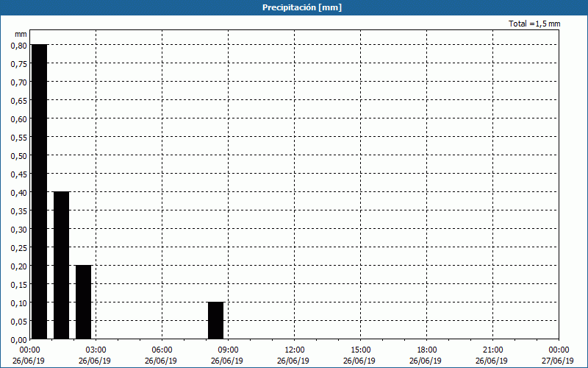Click the 0,65 y-axis value label
The width and height of the screenshot is (588, 368).
click(19, 100)
